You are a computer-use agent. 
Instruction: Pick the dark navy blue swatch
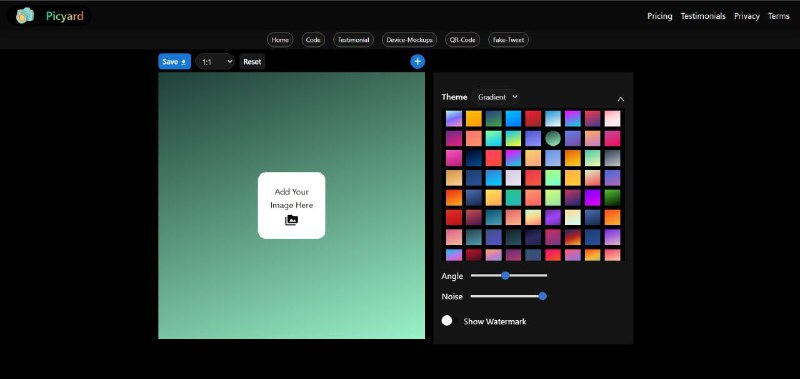pos(473,158)
